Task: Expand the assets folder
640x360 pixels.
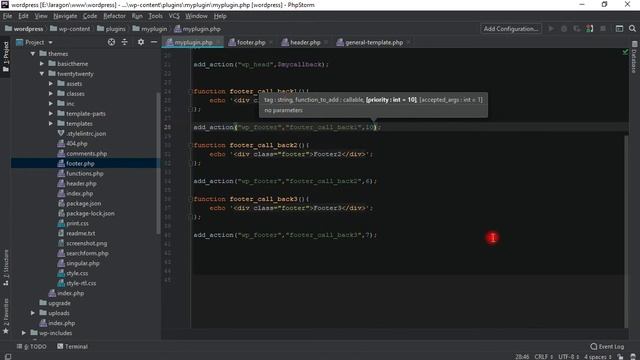Action: pos(51,84)
